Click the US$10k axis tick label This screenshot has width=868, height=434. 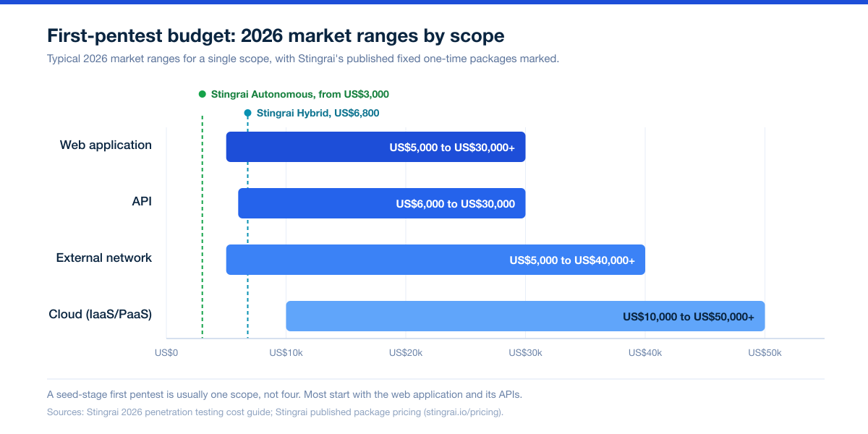point(286,352)
